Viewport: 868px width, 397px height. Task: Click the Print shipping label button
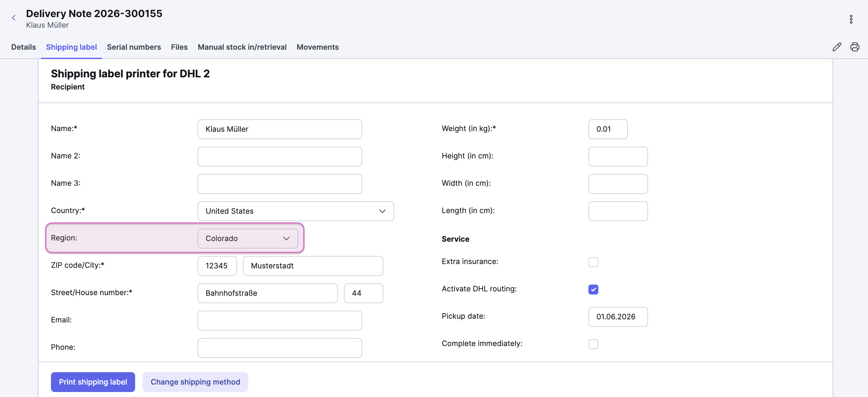(x=93, y=382)
